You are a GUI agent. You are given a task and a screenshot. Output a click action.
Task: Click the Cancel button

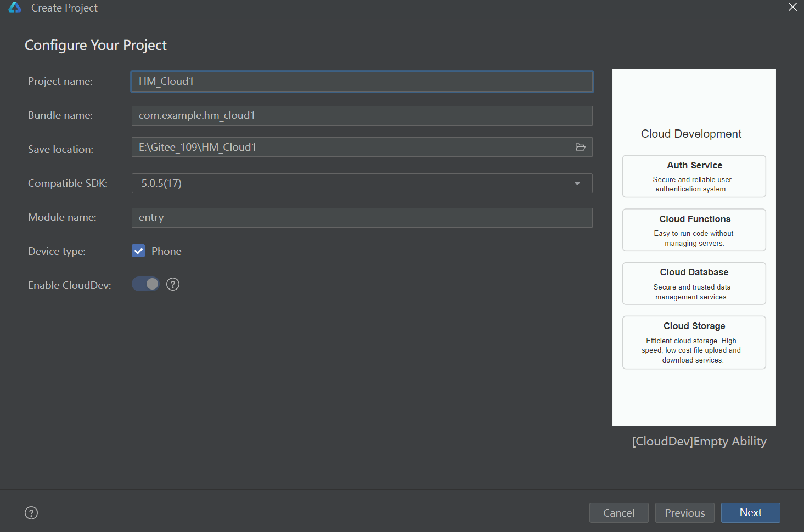619,513
